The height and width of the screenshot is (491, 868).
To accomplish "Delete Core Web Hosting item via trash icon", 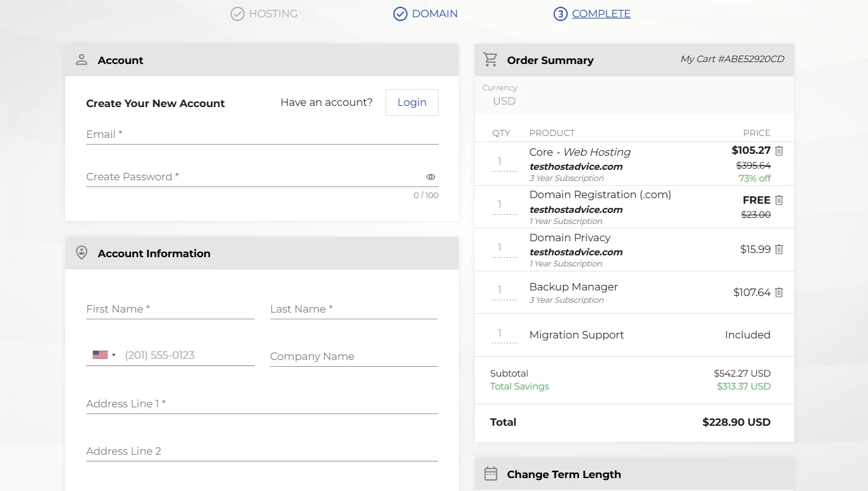I will point(779,151).
